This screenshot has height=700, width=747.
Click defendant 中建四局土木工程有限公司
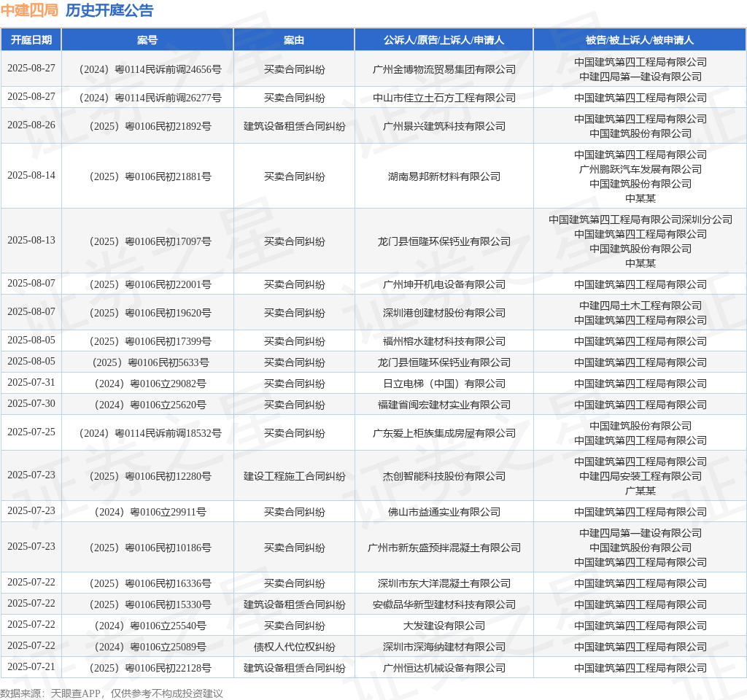[640, 306]
